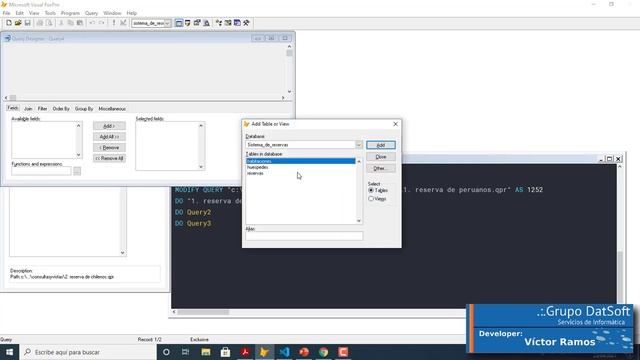Expand the database dropdown in the main toolbar
640x360 pixels.
pyautogui.click(x=167, y=23)
